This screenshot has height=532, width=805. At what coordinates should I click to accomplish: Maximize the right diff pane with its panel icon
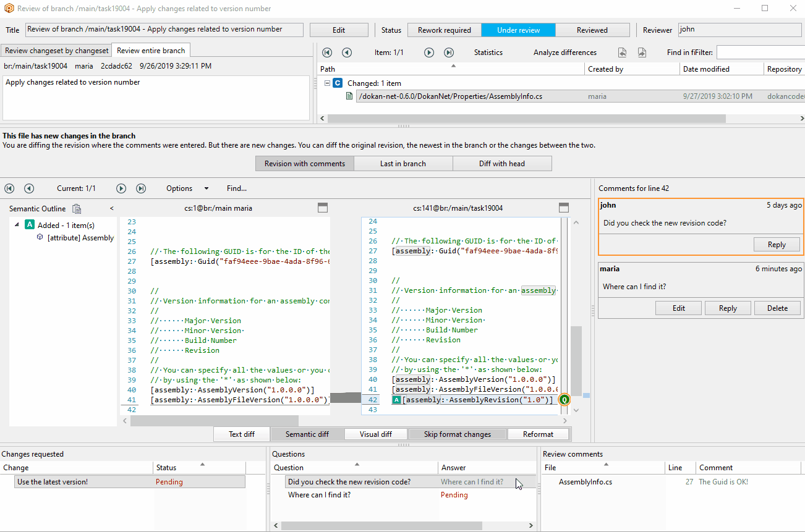563,208
